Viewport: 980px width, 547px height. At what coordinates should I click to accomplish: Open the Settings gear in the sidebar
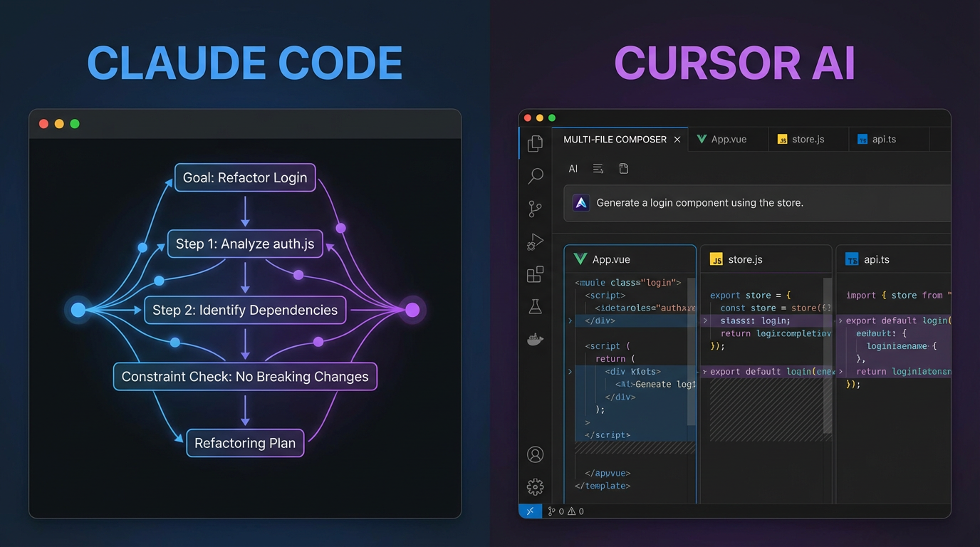click(x=535, y=486)
